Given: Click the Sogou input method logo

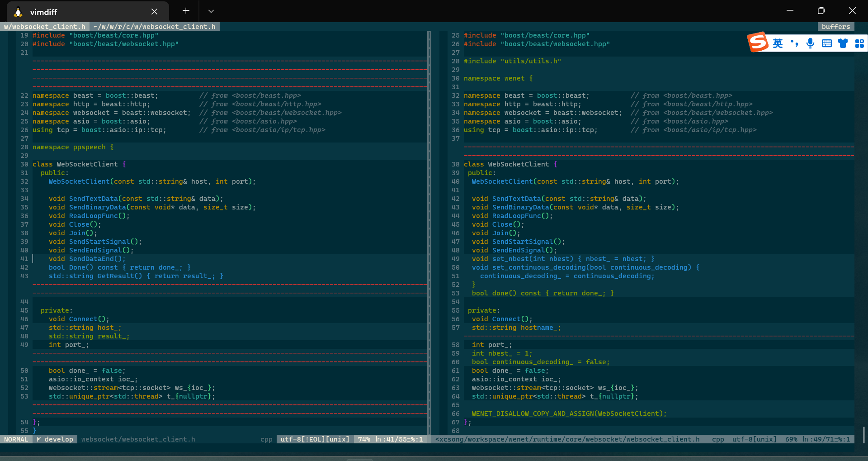Looking at the screenshot, I should pyautogui.click(x=758, y=42).
